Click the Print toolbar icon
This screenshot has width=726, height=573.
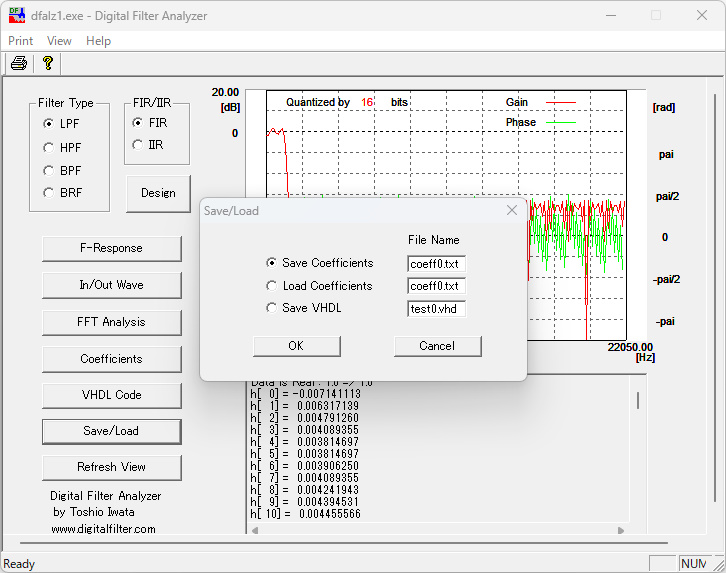(18, 63)
